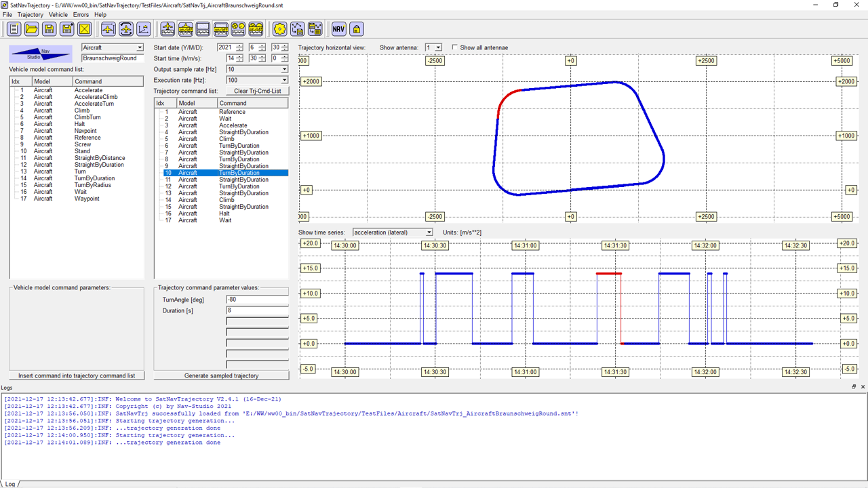The width and height of the screenshot is (868, 488).
Task: Click the airplane vehicle model icon
Action: click(x=108, y=28)
